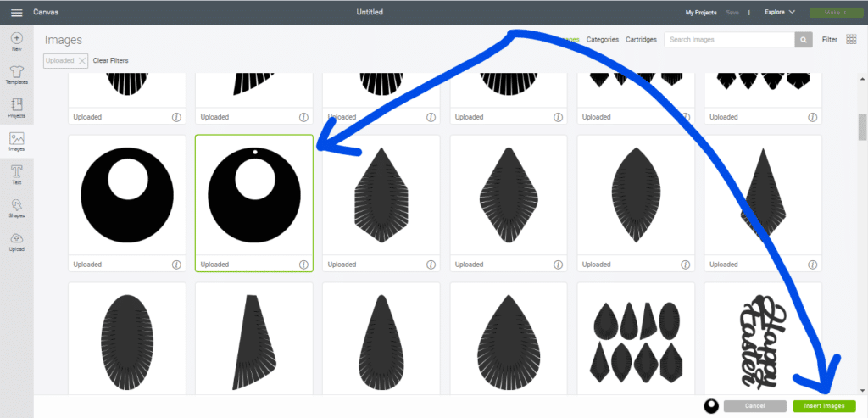
Task: Select the diamond fringe earring thumbnail
Action: tap(509, 196)
